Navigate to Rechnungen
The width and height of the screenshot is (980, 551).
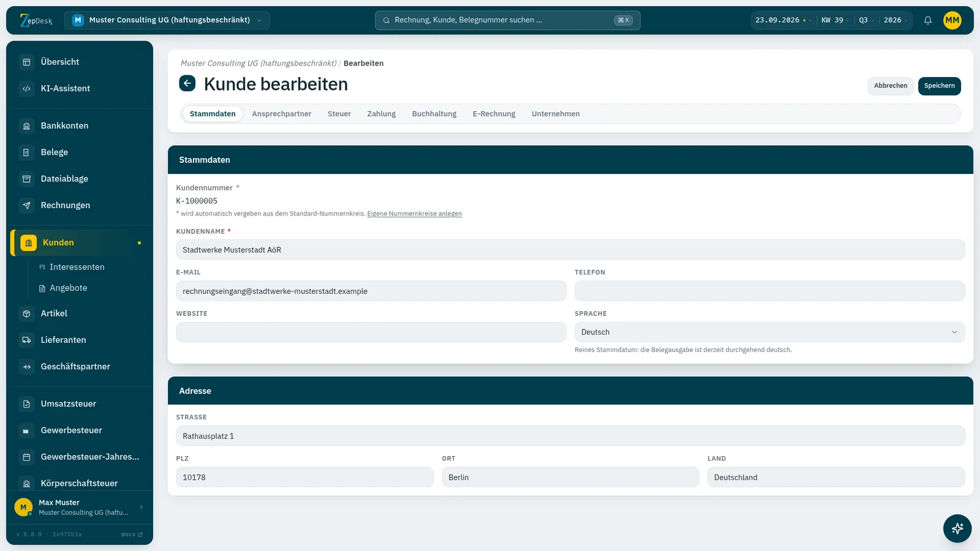point(80,205)
